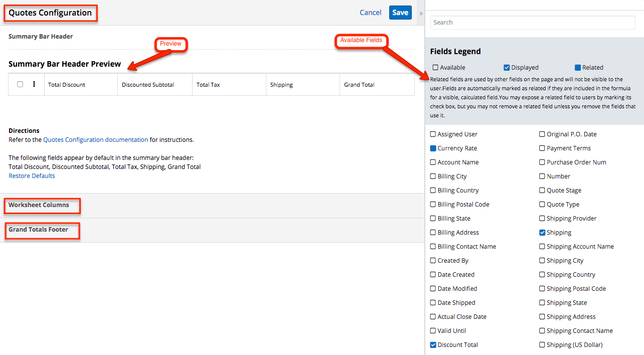Select the Total Tax preview column

pos(229,85)
